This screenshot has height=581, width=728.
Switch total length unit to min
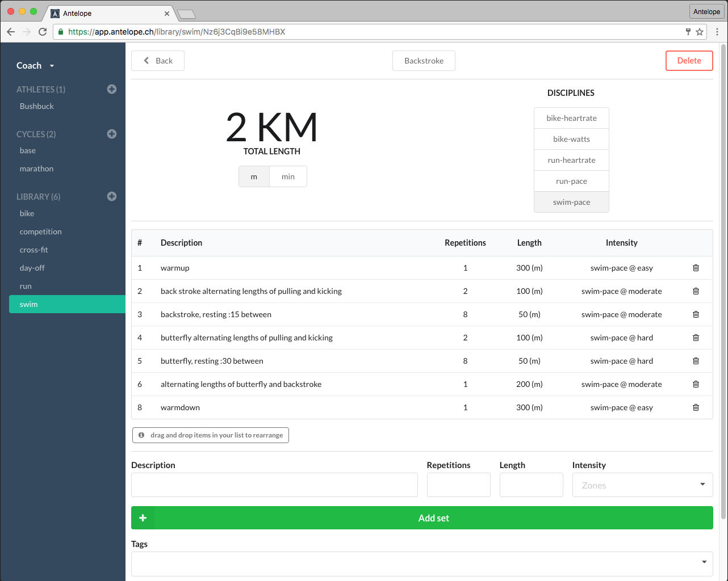(288, 176)
